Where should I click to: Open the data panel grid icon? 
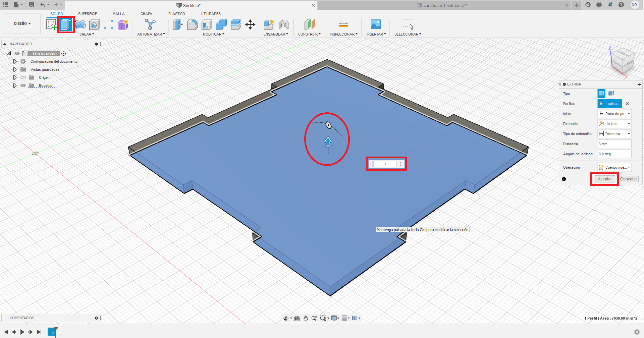pyautogui.click(x=5, y=5)
